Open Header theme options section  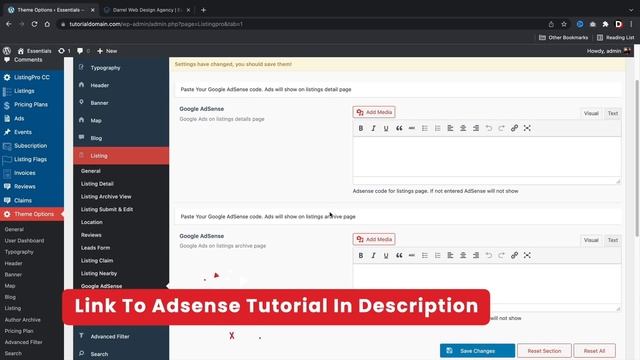121,85
